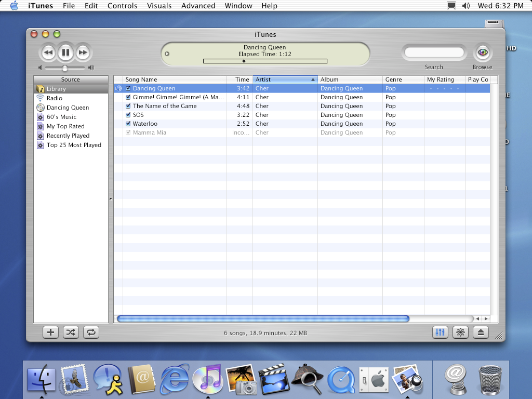Open the Top 25 Most Played playlist
The width and height of the screenshot is (532, 399).
71,145
